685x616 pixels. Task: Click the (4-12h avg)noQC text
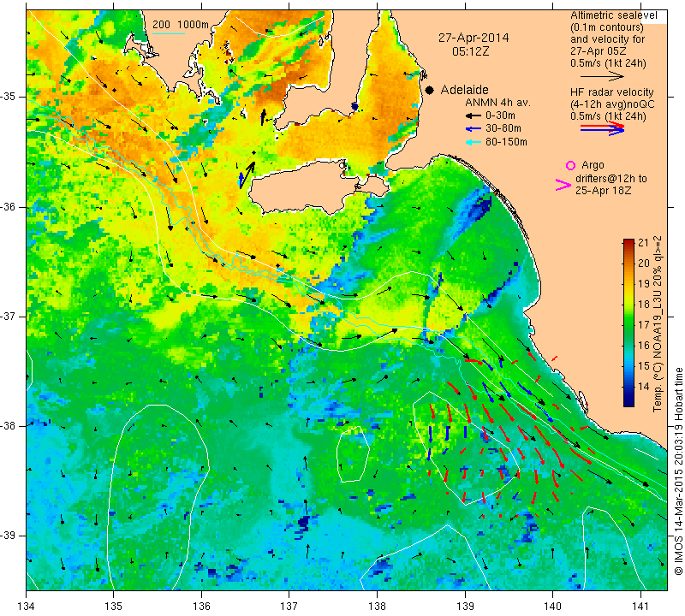(612, 104)
